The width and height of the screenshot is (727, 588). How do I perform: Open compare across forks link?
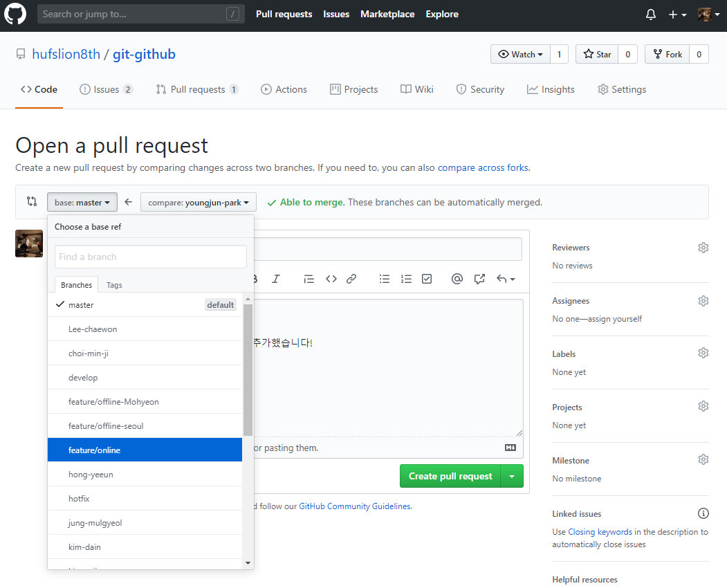(x=483, y=167)
